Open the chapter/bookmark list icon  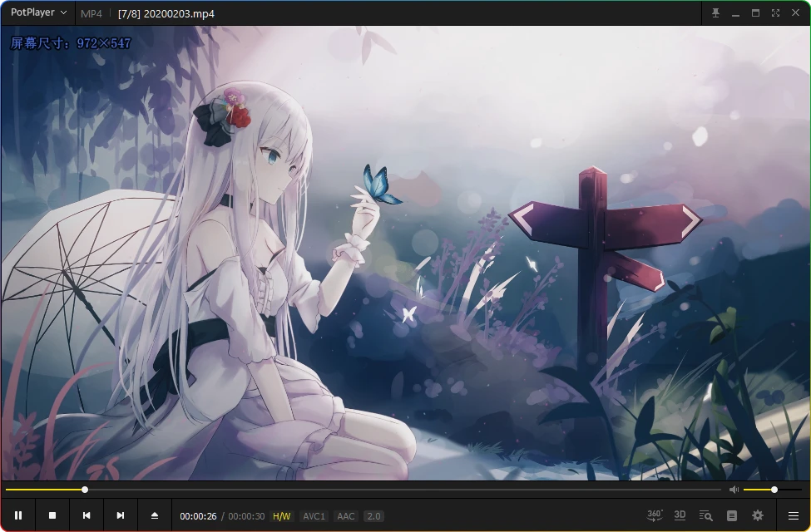coord(732,515)
